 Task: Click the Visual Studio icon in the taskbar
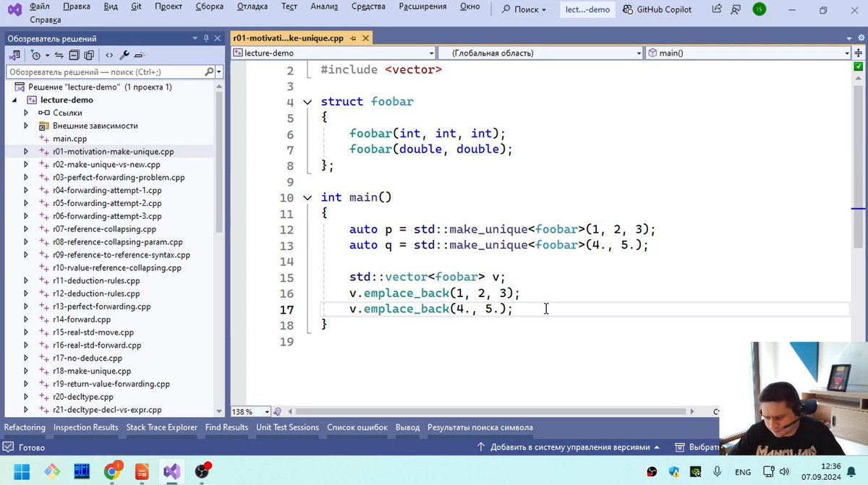pyautogui.click(x=171, y=472)
